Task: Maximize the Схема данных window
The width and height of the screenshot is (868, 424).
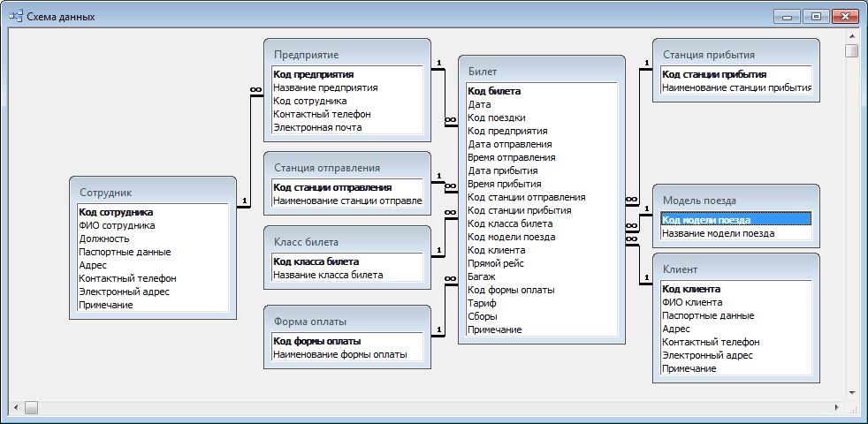Action: (816, 17)
